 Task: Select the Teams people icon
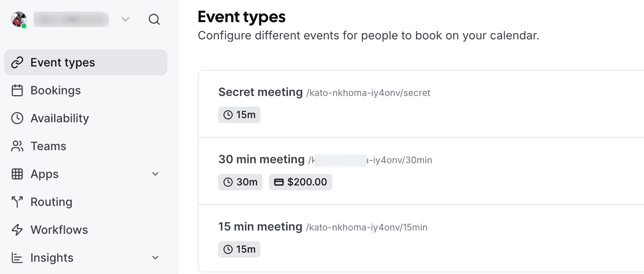click(17, 146)
